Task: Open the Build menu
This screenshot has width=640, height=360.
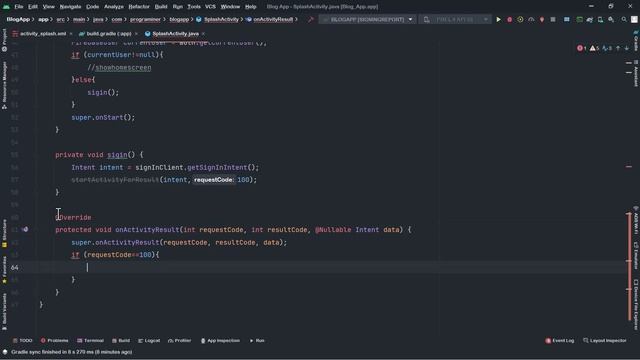Action: tap(161, 7)
